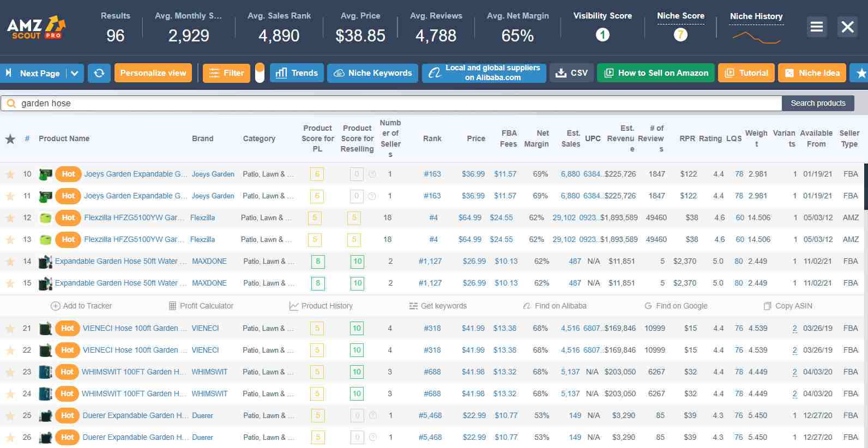The height and width of the screenshot is (448, 868).
Task: Click the help icon beside row 11's reselling score
Action: 372,196
